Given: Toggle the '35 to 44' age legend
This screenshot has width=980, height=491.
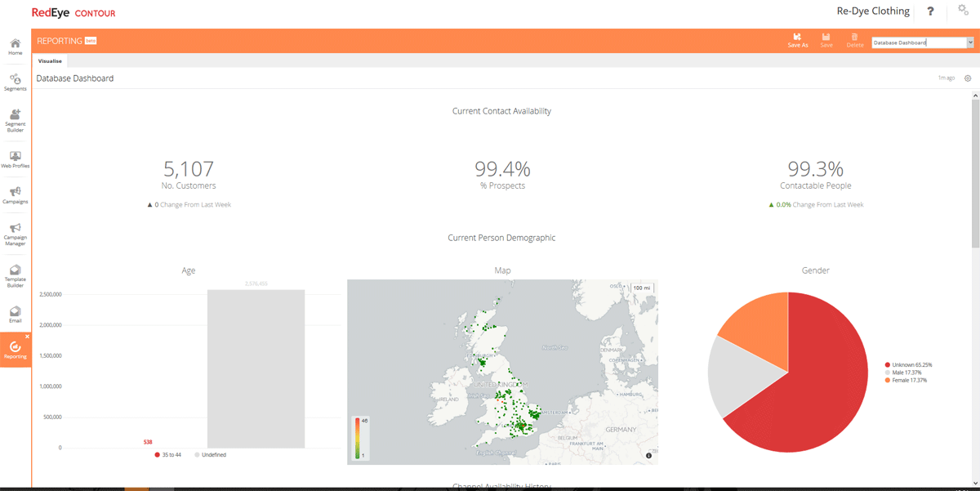Looking at the screenshot, I should 167,455.
